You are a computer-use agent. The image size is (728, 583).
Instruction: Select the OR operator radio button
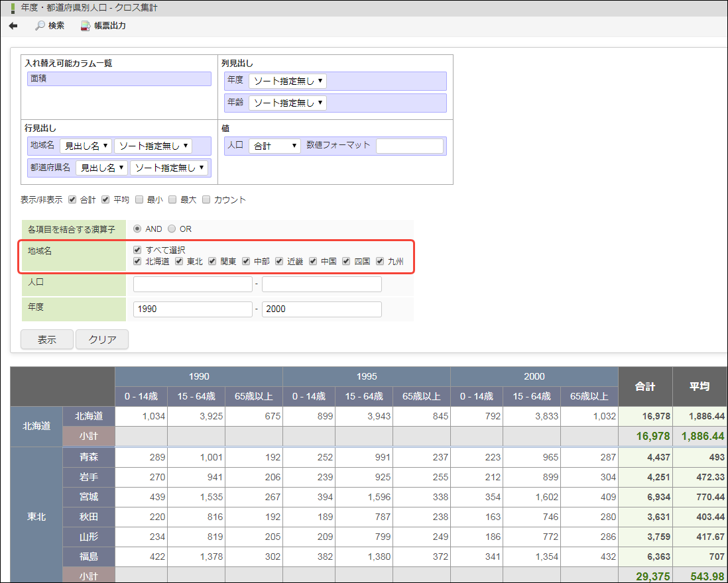point(172,229)
